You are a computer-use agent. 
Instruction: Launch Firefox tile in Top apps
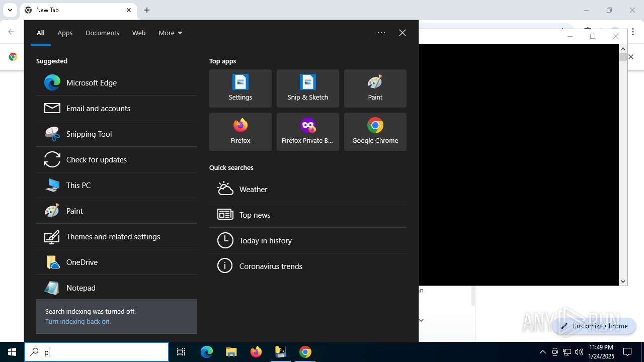pyautogui.click(x=240, y=132)
